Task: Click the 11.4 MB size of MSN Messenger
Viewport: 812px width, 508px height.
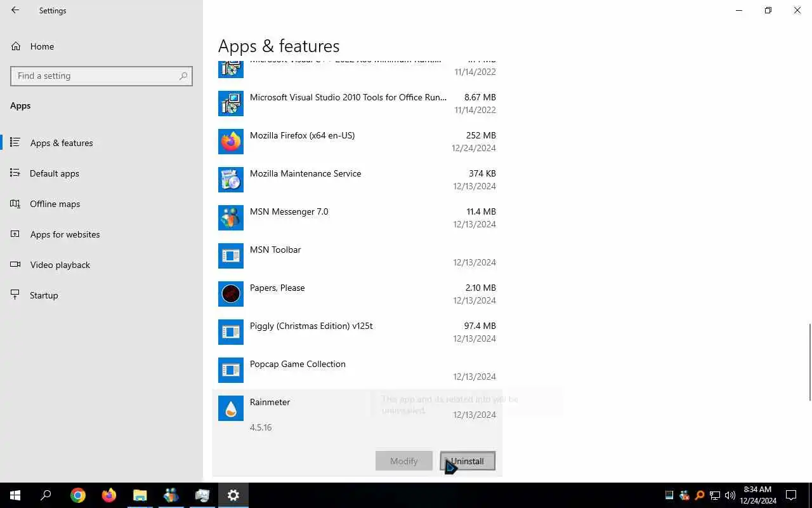Action: tap(481, 211)
